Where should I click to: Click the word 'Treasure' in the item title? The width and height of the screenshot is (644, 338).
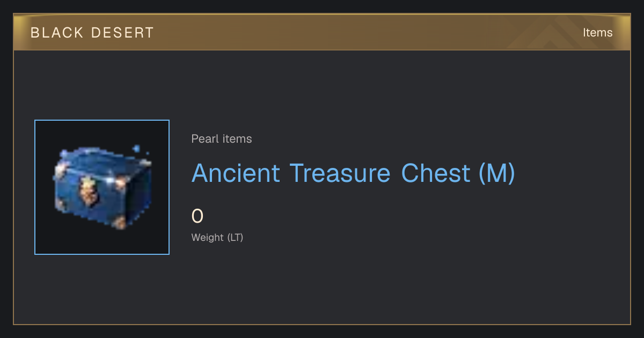coord(340,174)
